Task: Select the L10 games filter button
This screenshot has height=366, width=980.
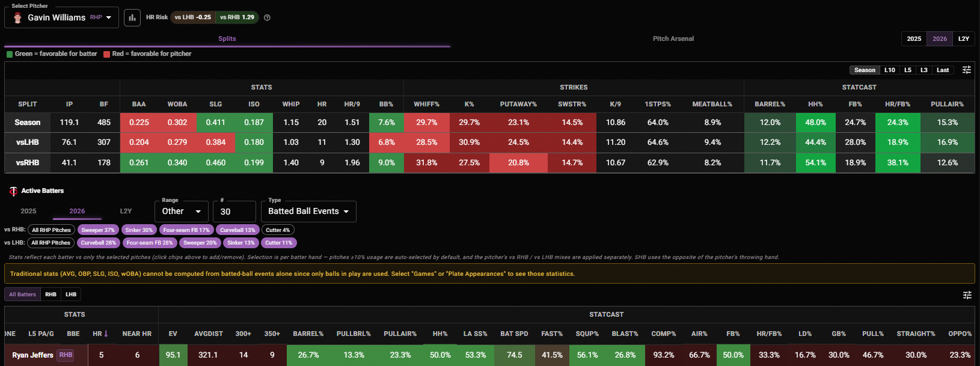Action: [x=890, y=70]
